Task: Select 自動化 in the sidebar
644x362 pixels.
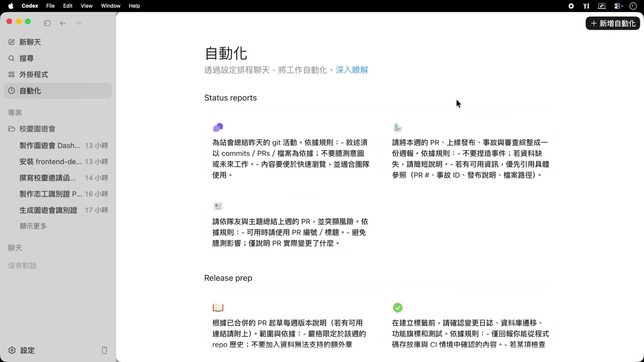Action: click(x=58, y=90)
